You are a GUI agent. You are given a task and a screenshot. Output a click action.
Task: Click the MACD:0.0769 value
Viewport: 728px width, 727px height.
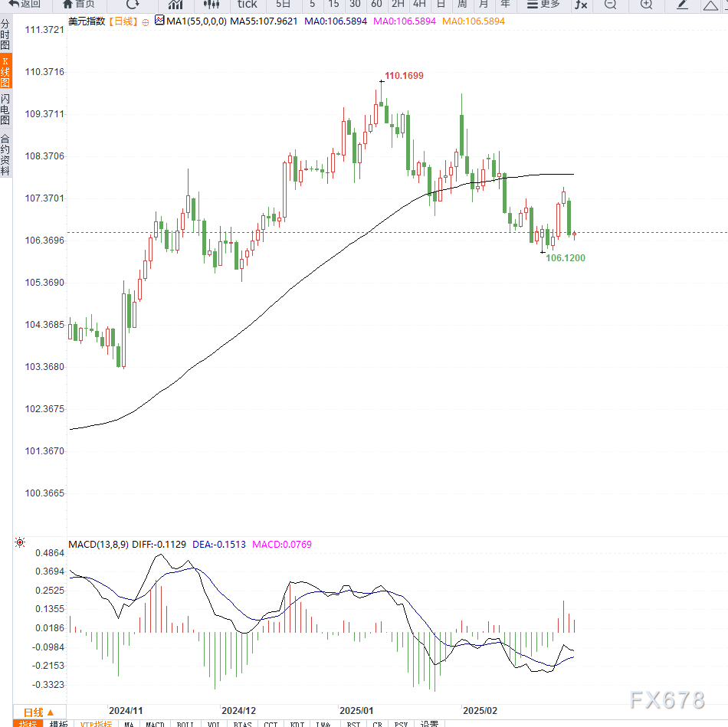pos(282,545)
